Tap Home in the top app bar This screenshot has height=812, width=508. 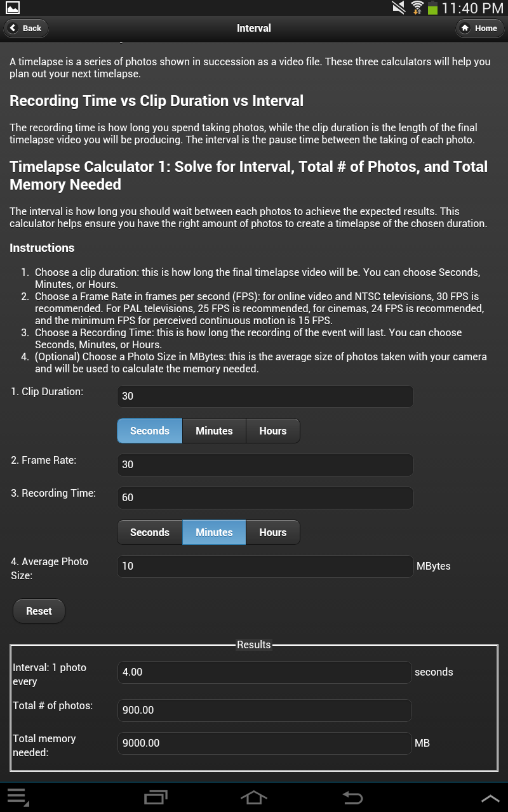(x=479, y=28)
